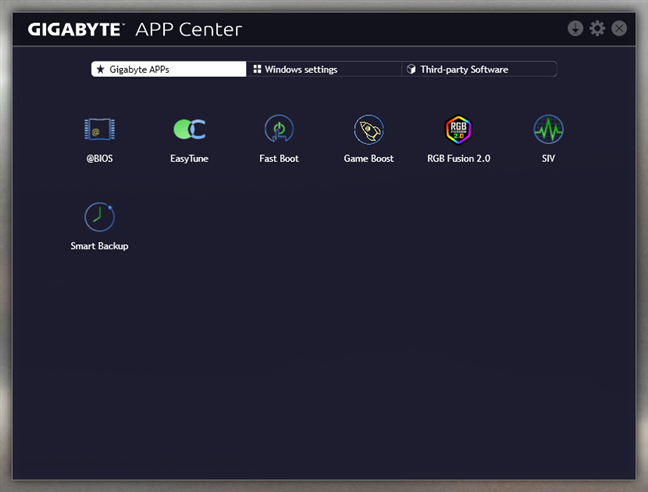Viewport: 648px width, 492px height.
Task: Switch to Third-party Software tab
Action: click(x=479, y=69)
